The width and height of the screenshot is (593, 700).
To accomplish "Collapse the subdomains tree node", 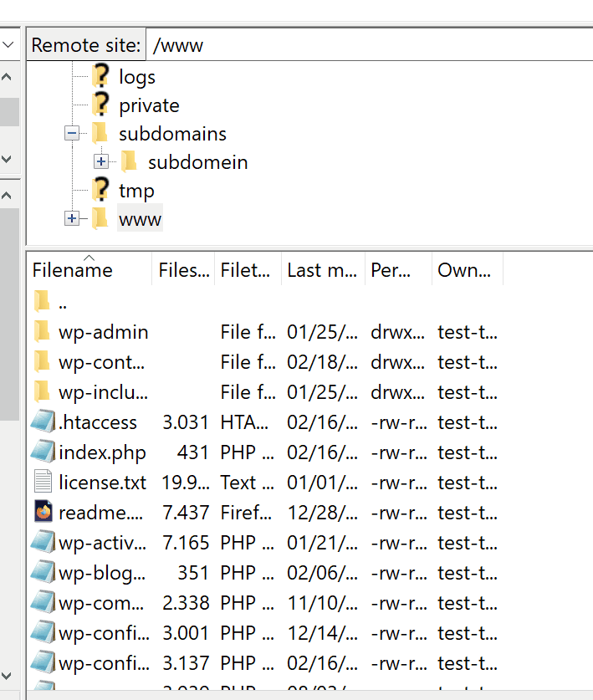I will [72, 133].
